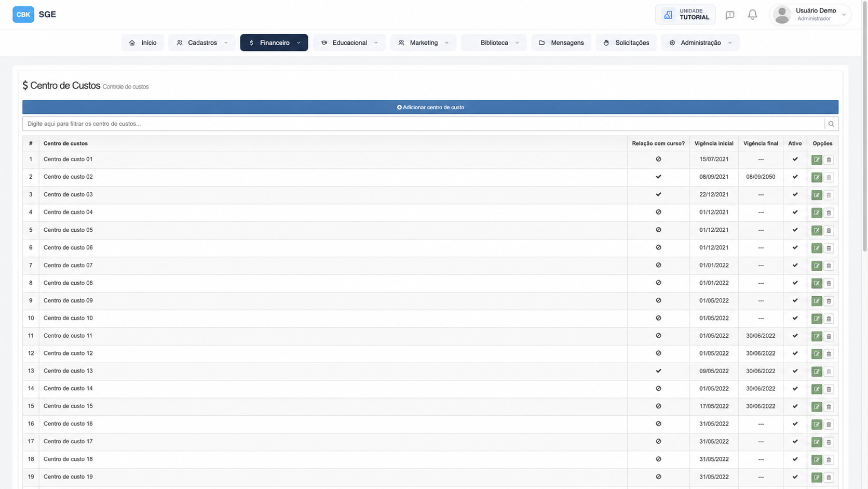
Task: Expand the Educacional menu
Action: point(349,43)
